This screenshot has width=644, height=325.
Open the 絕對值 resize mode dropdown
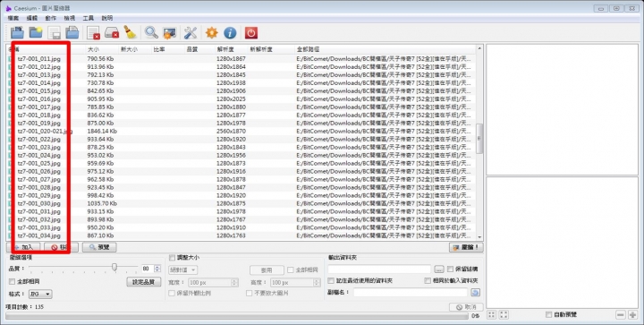182,270
